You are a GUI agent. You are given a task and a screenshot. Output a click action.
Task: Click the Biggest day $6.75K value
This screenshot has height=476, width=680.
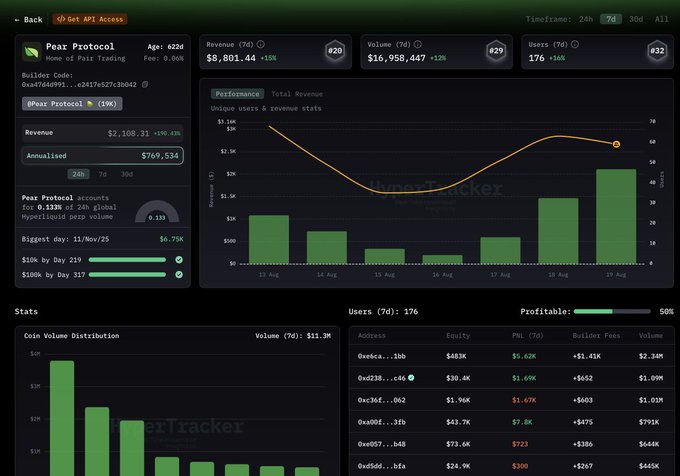pos(171,239)
